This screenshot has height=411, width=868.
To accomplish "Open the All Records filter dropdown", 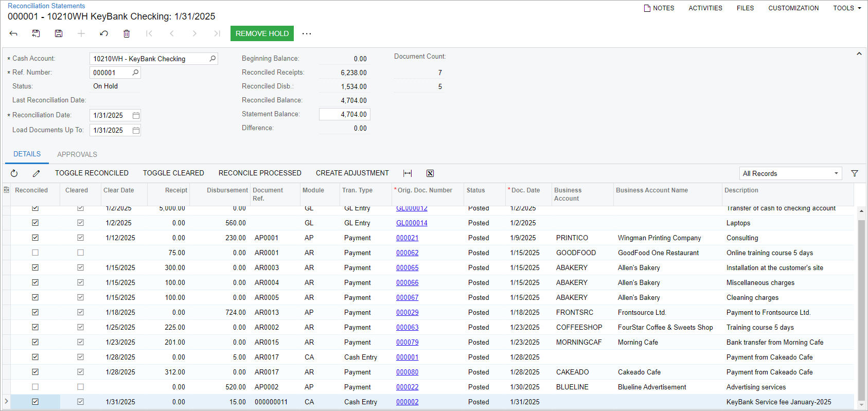I will coord(790,173).
